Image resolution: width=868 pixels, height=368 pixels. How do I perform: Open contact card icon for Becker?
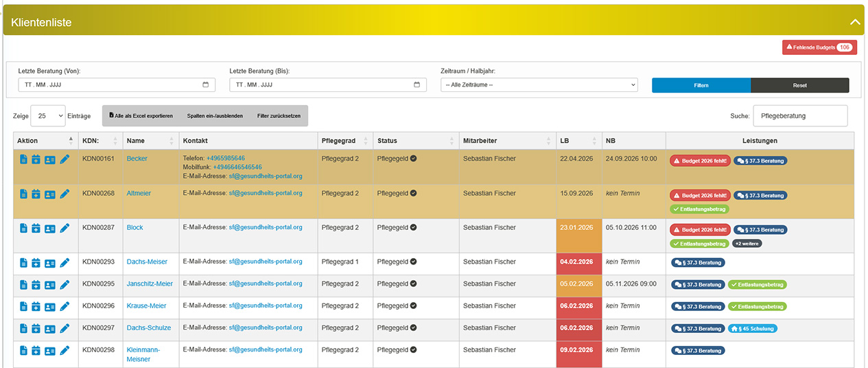click(49, 159)
